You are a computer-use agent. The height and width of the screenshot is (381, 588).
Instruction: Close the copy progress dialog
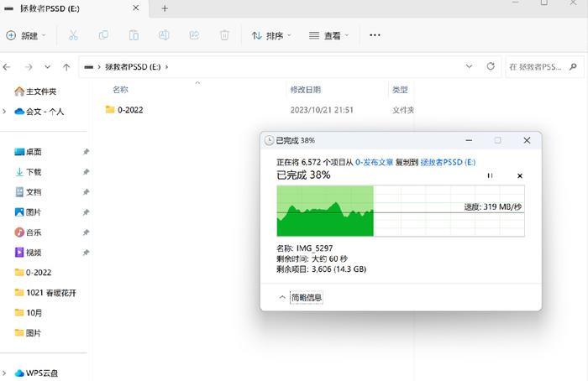527,140
